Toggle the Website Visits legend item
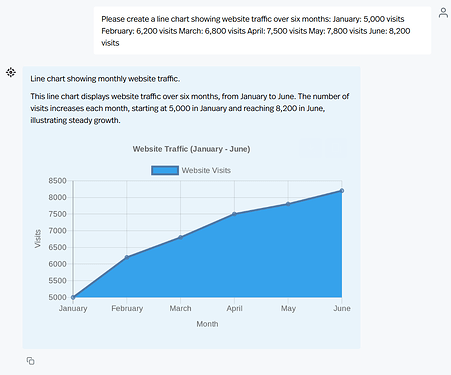The image size is (451, 375). (x=191, y=170)
